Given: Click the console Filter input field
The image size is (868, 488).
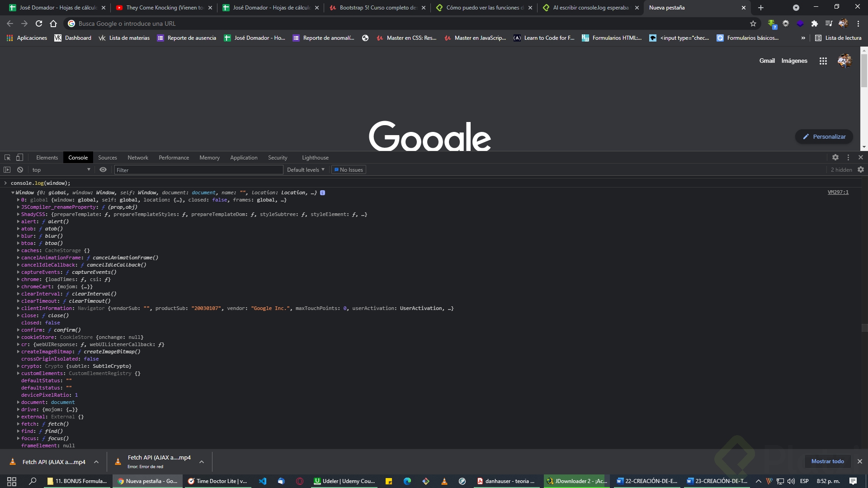Looking at the screenshot, I should [x=199, y=170].
